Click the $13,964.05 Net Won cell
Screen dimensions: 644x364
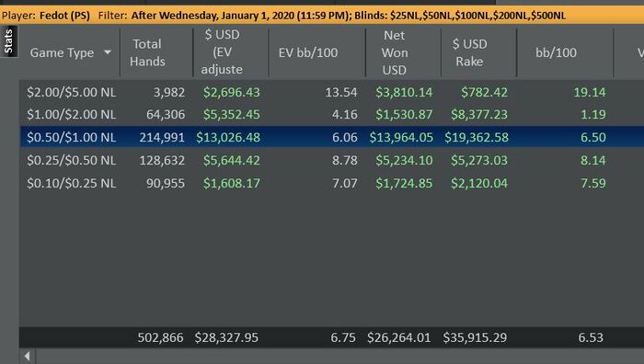point(401,137)
